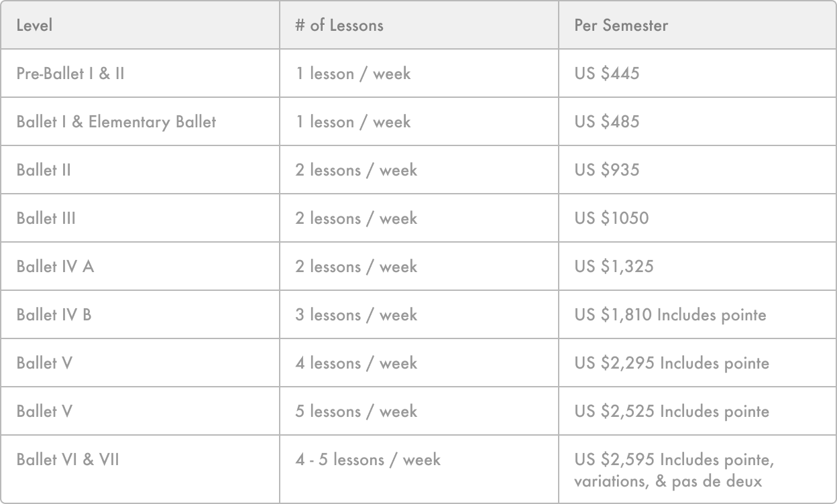Click the Ballet II level cell
The image size is (837, 504).
(x=44, y=170)
